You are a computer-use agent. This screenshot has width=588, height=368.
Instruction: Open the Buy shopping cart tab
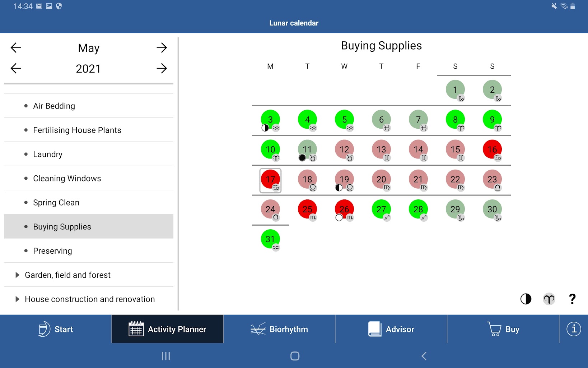pos(503,329)
